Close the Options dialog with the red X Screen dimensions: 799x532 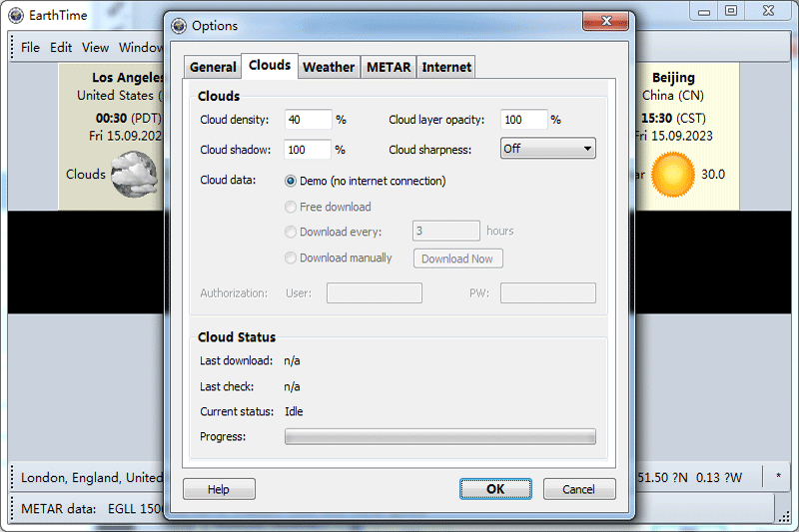point(605,23)
